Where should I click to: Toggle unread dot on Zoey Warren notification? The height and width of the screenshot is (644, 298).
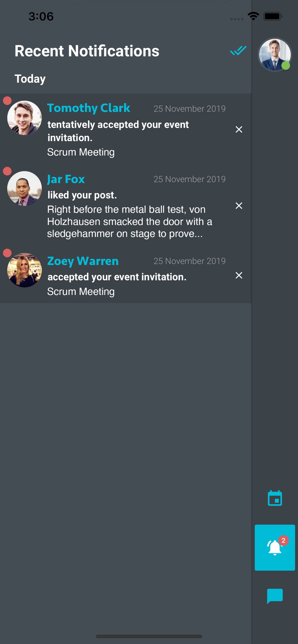pyautogui.click(x=7, y=253)
